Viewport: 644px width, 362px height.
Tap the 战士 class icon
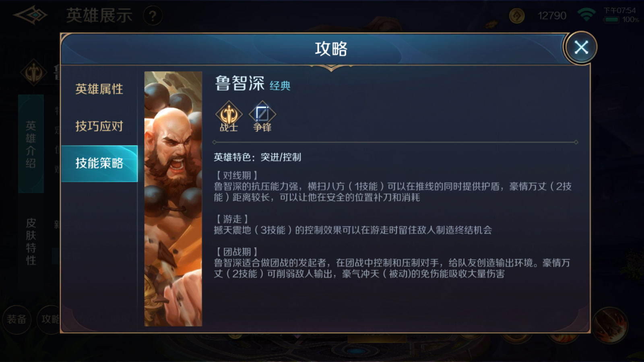229,116
